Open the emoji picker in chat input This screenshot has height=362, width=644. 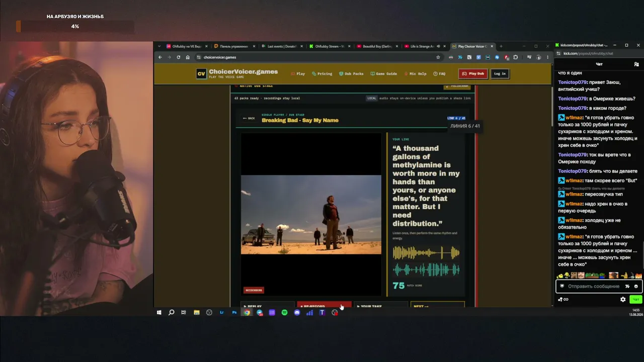(x=636, y=286)
